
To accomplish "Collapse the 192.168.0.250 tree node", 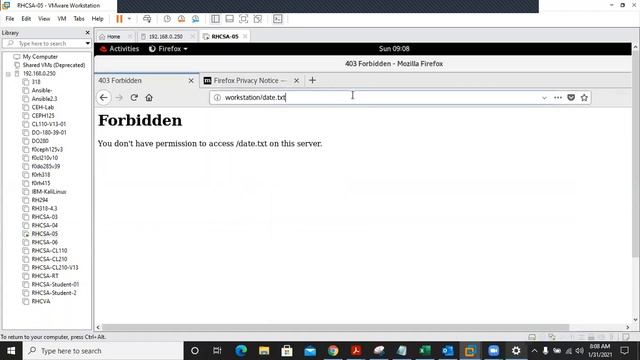I will click(x=8, y=74).
